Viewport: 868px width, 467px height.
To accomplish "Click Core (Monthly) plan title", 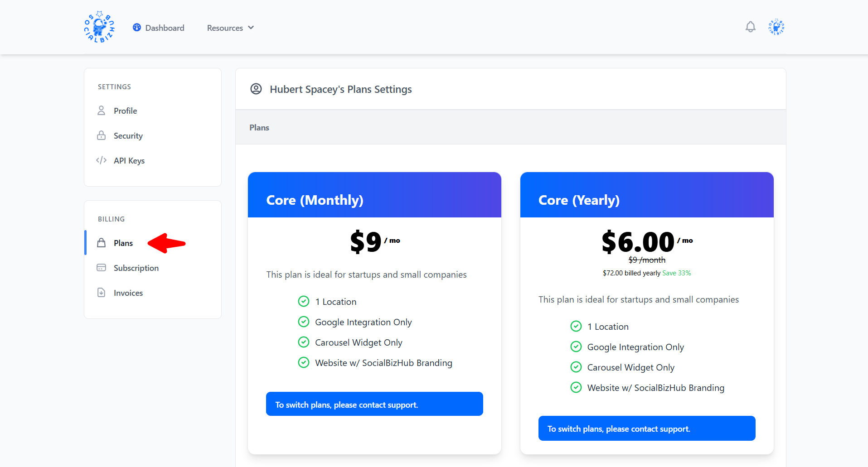I will point(315,200).
